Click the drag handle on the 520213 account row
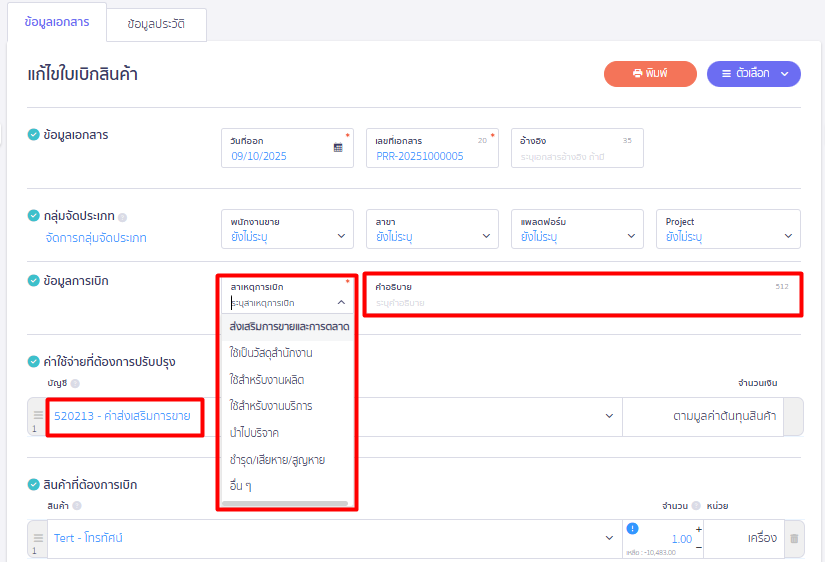 [x=35, y=414]
